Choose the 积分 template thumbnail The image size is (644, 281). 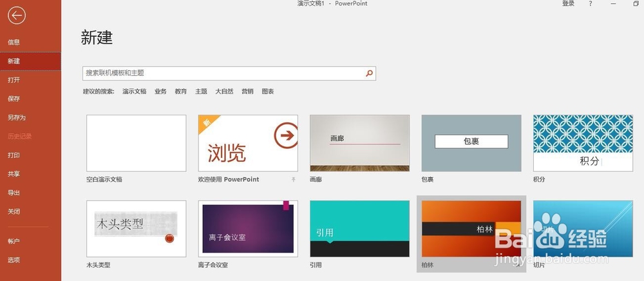point(583,143)
